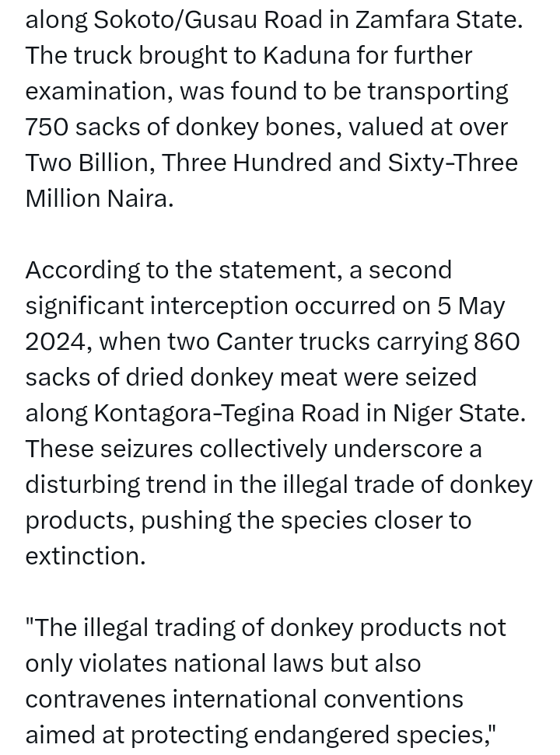Click the words 'Niger State'
Screen dimensions: 560x755
point(457,413)
